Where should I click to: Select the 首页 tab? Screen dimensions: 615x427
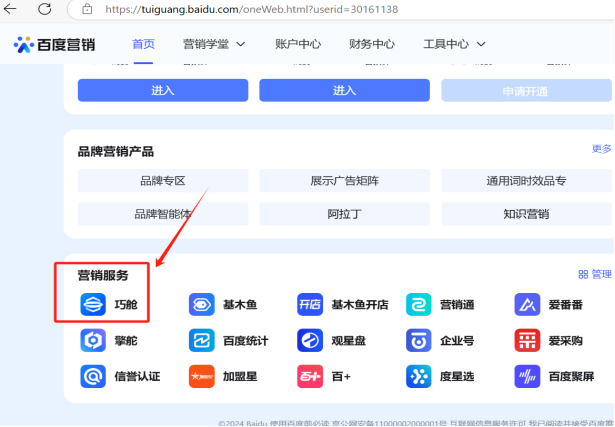144,44
